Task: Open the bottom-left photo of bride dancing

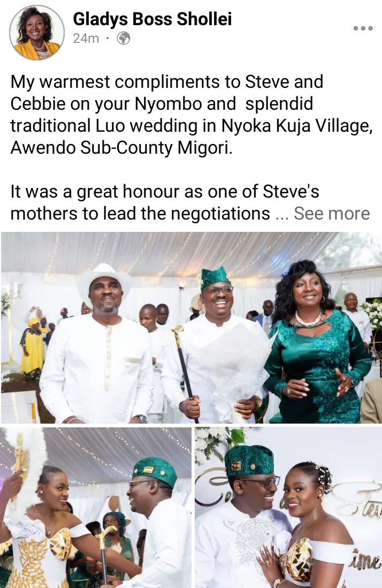Action: (x=96, y=508)
